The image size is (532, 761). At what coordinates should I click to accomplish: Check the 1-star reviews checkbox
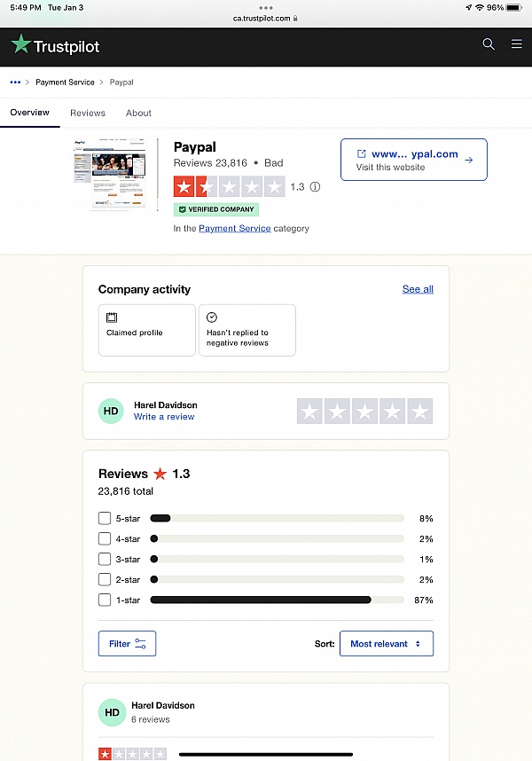coord(104,600)
